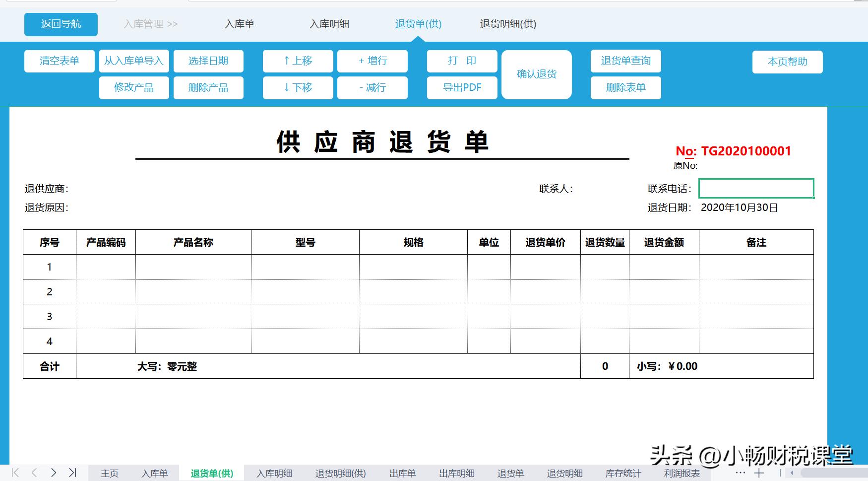The height and width of the screenshot is (481, 868).
Task: Open 本页帮助 page help
Action: point(787,61)
